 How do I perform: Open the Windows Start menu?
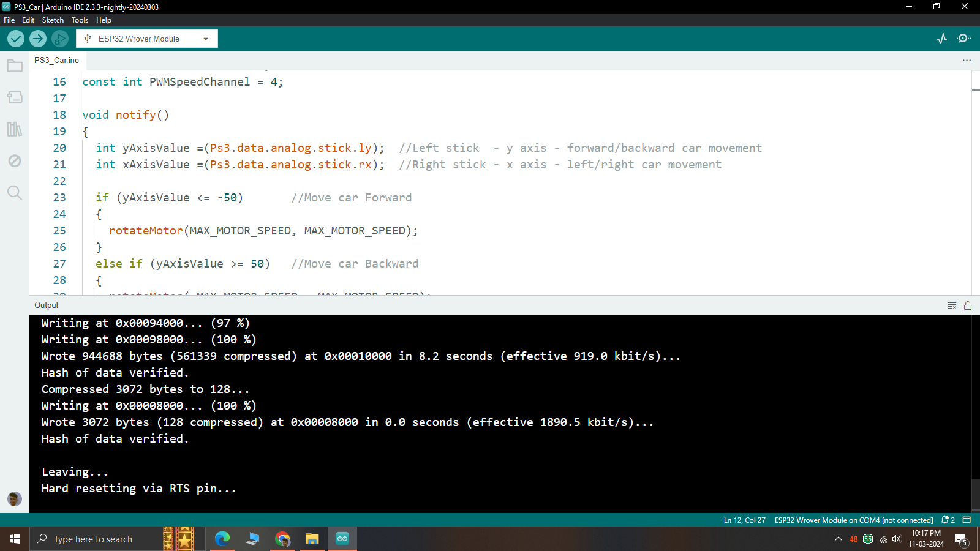pos(15,539)
